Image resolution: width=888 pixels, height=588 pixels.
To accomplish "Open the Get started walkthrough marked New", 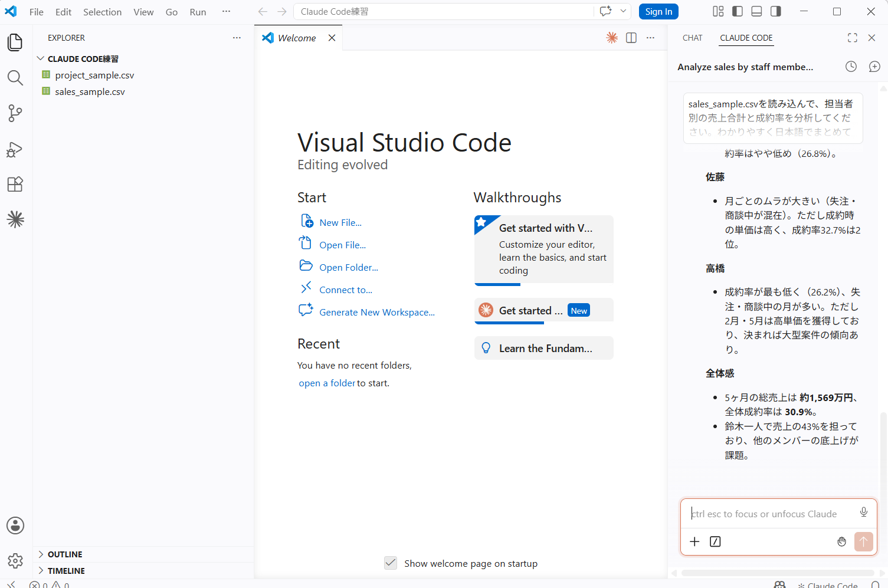I will (x=544, y=310).
